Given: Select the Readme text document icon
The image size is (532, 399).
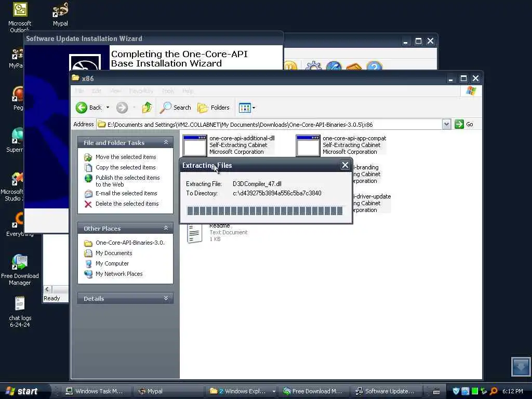Looking at the screenshot, I should [x=194, y=234].
